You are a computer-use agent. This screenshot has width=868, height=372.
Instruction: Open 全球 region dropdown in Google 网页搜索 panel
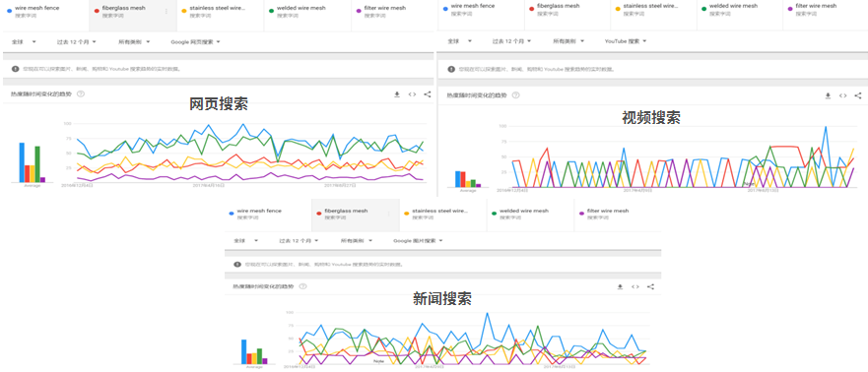pyautogui.click(x=24, y=41)
